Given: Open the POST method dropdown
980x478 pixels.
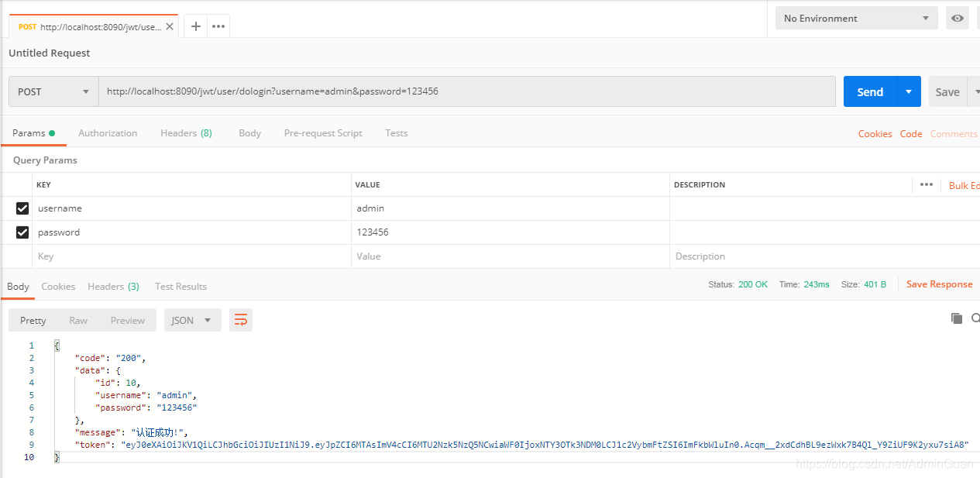Looking at the screenshot, I should [52, 91].
